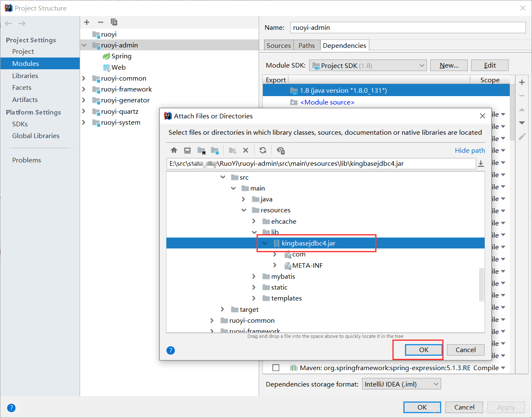Open Global Libraries settings
The image size is (532, 418).
click(x=36, y=136)
